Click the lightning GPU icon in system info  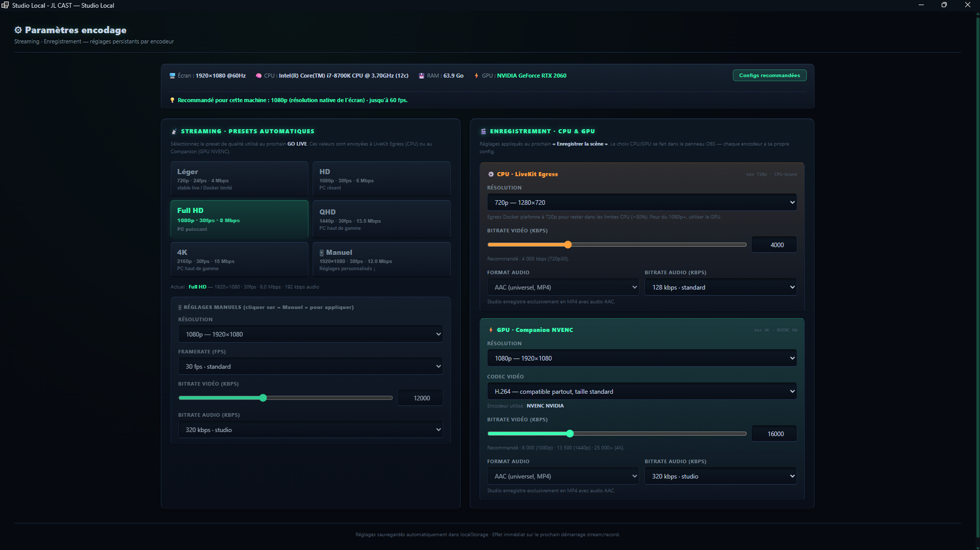tap(476, 76)
